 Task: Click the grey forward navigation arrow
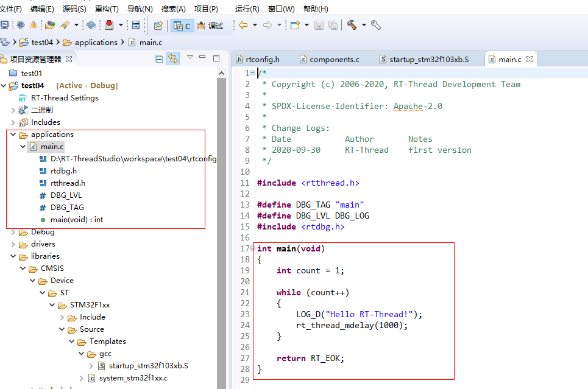(x=267, y=25)
